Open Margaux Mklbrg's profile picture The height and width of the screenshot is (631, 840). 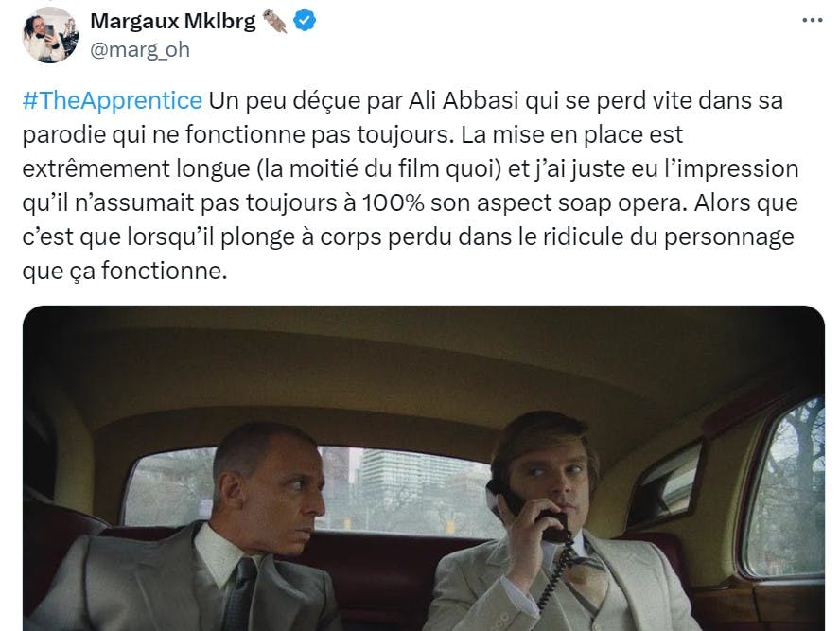click(x=50, y=35)
